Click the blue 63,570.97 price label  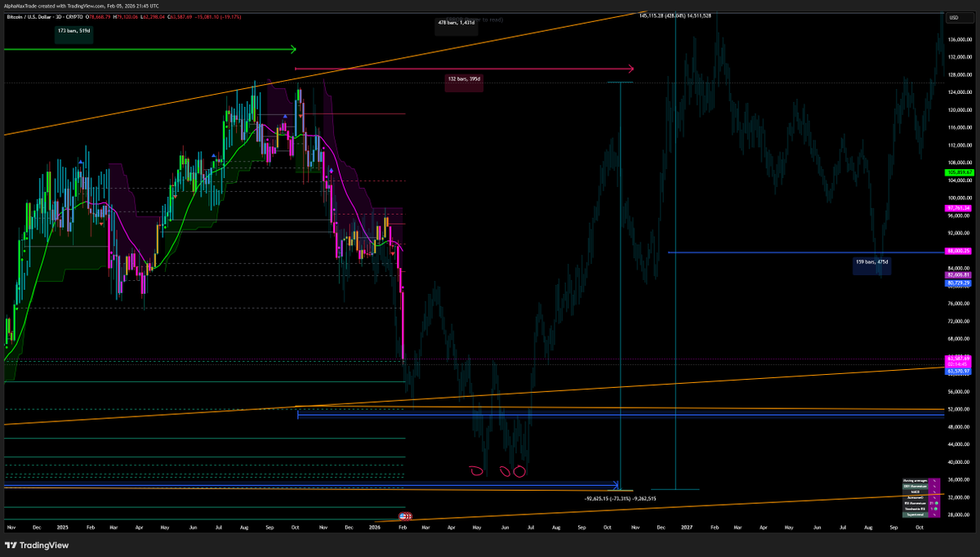(957, 371)
